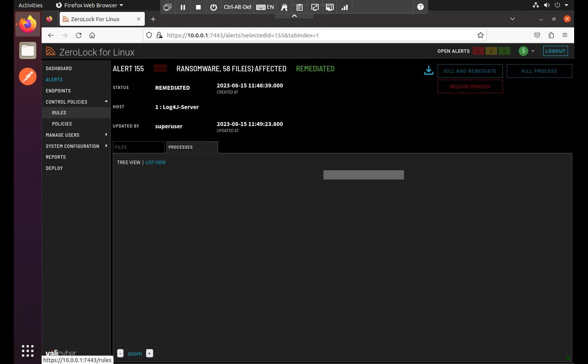This screenshot has width=588, height=364.
Task: Close the ZeroLock For Linux tab
Action: pos(139,19)
